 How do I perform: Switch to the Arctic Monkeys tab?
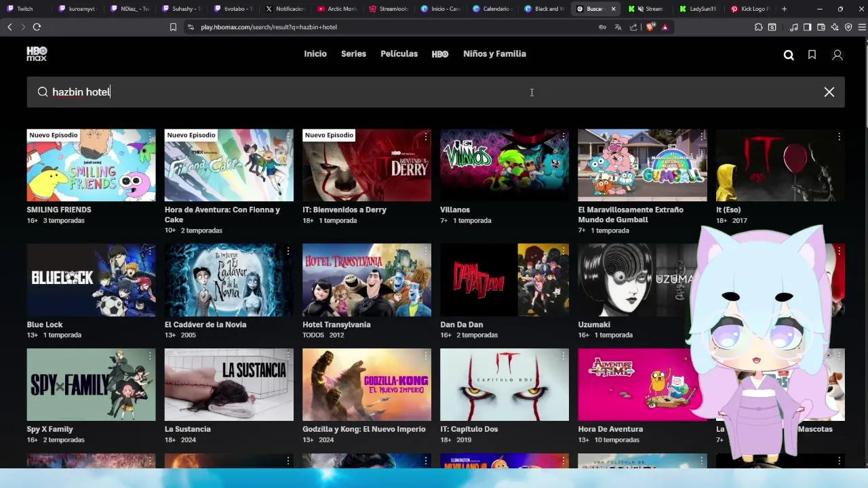click(337, 9)
